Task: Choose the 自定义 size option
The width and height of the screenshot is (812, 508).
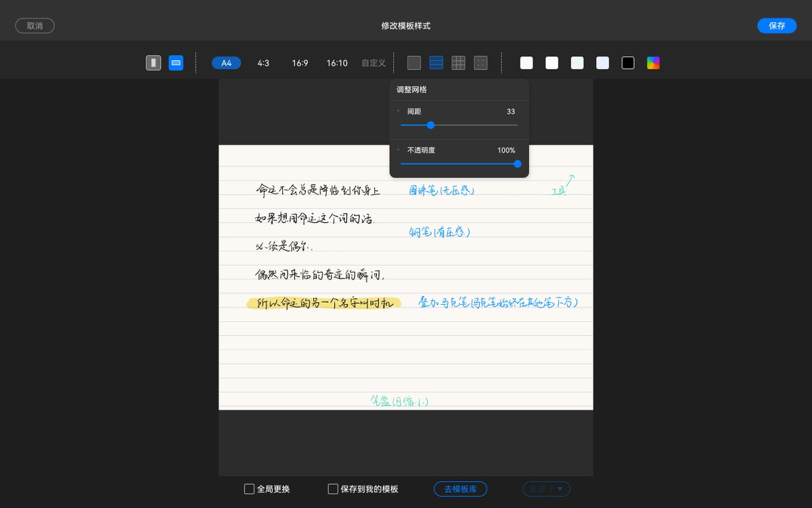Action: 373,62
